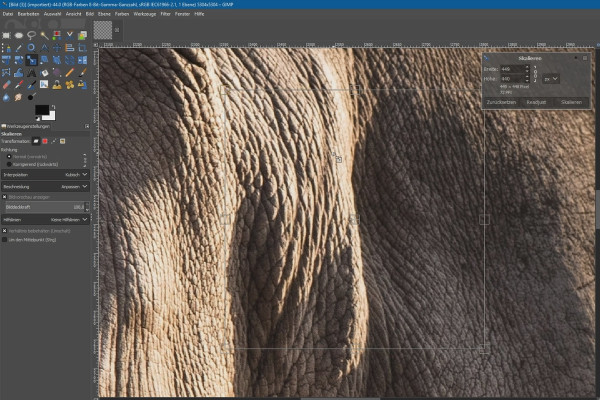Set transformation target to path
Image resolution: width=600 pixels, height=400 pixels.
(x=54, y=141)
